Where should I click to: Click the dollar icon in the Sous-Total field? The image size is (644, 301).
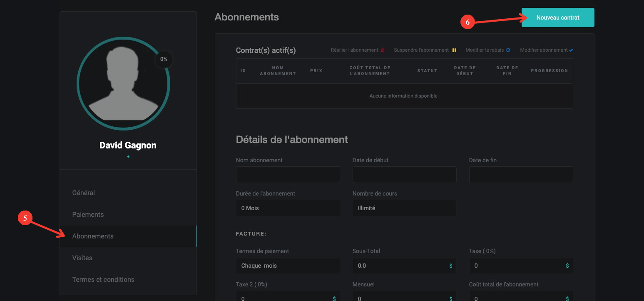pos(451,266)
